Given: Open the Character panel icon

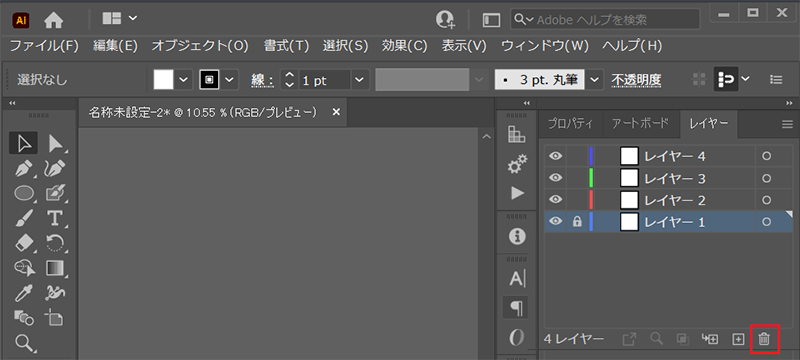Looking at the screenshot, I should [x=517, y=279].
